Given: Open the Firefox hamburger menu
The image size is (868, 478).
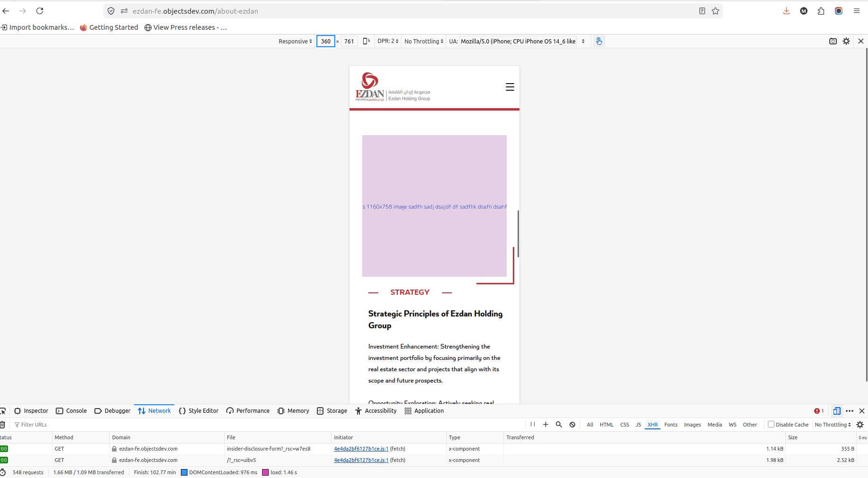Looking at the screenshot, I should [856, 11].
